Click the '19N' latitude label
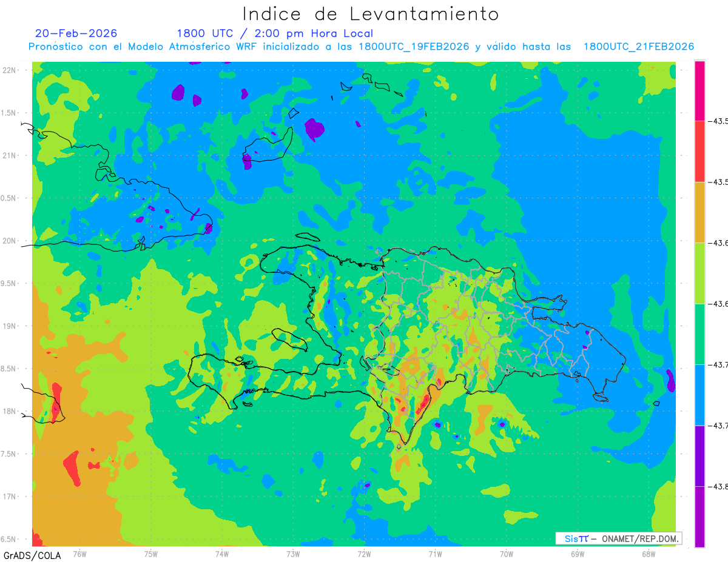728x562 pixels. click(10, 326)
